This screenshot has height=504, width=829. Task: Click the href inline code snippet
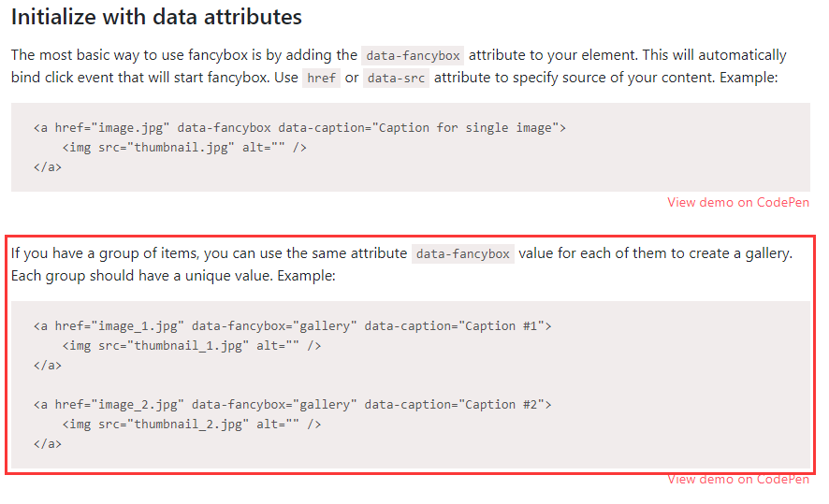[x=322, y=79]
